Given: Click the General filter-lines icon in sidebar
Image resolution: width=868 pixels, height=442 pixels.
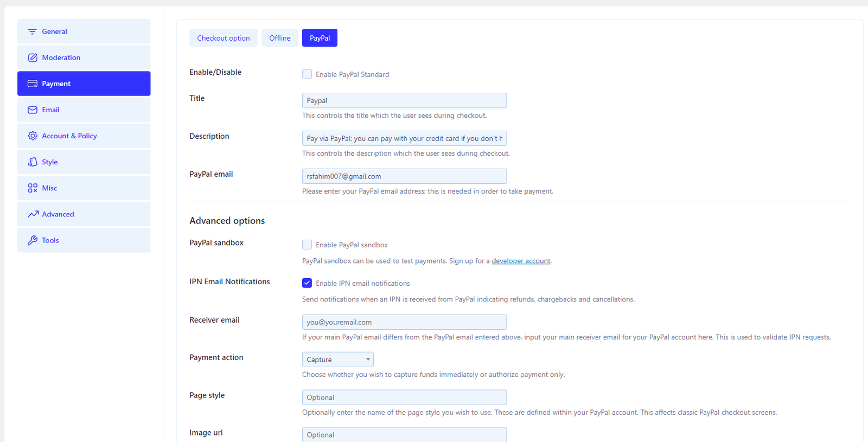Looking at the screenshot, I should click(x=33, y=31).
